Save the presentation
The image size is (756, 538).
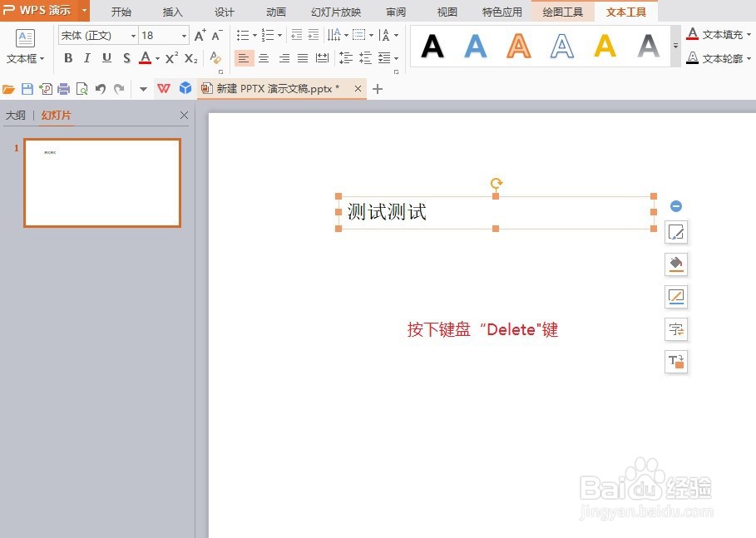click(x=27, y=89)
